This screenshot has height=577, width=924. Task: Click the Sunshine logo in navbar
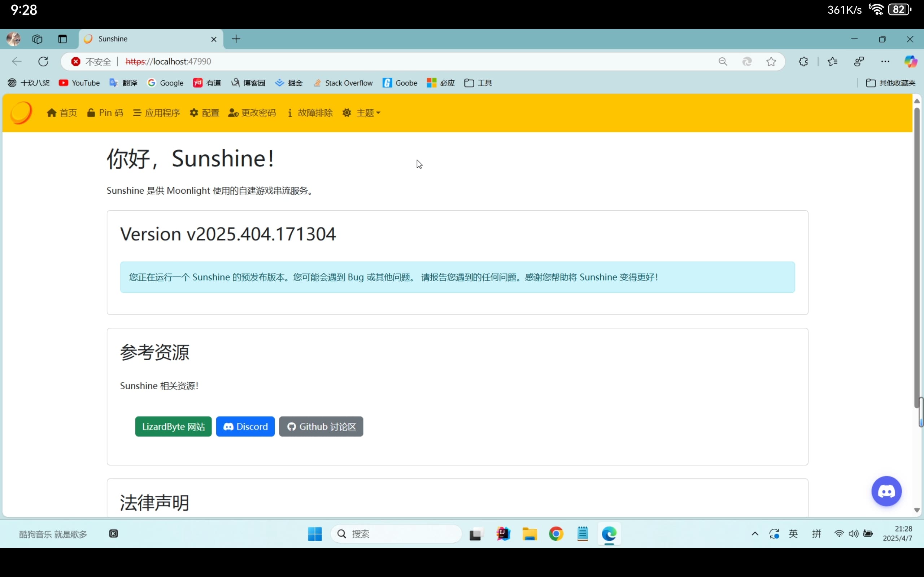point(21,113)
